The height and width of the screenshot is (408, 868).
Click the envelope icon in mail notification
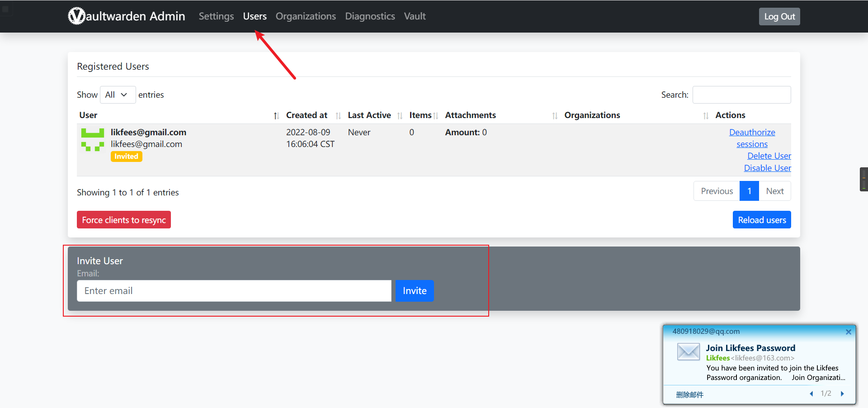point(688,351)
